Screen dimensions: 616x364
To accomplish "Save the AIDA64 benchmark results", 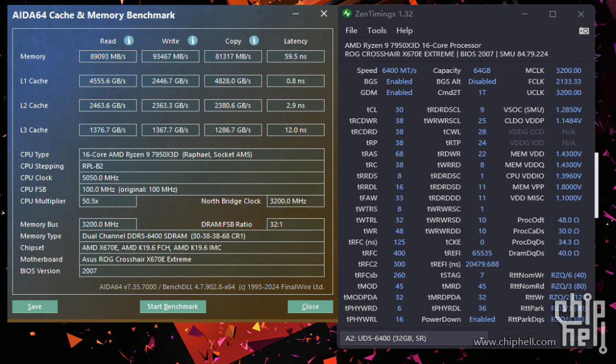I will click(x=35, y=306).
